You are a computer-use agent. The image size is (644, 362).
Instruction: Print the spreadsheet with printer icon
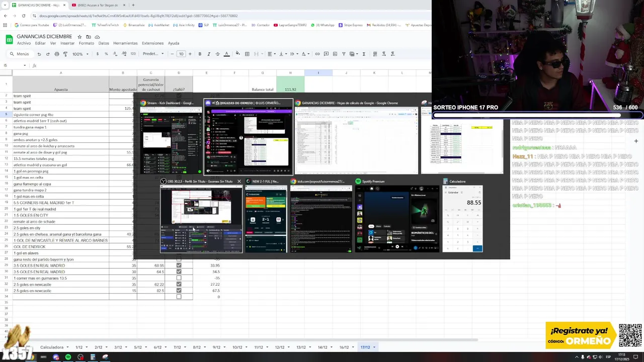pos(57,54)
